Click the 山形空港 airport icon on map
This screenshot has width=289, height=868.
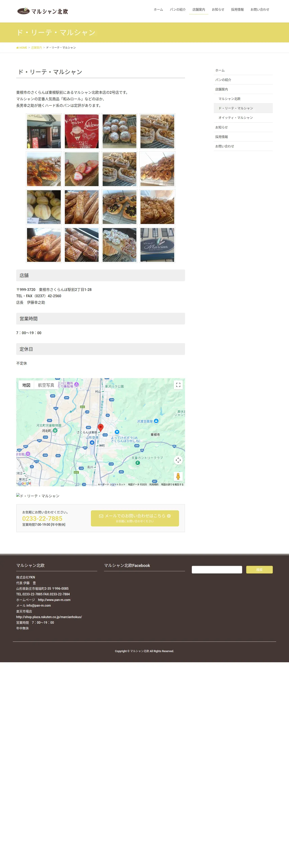click(x=92, y=442)
